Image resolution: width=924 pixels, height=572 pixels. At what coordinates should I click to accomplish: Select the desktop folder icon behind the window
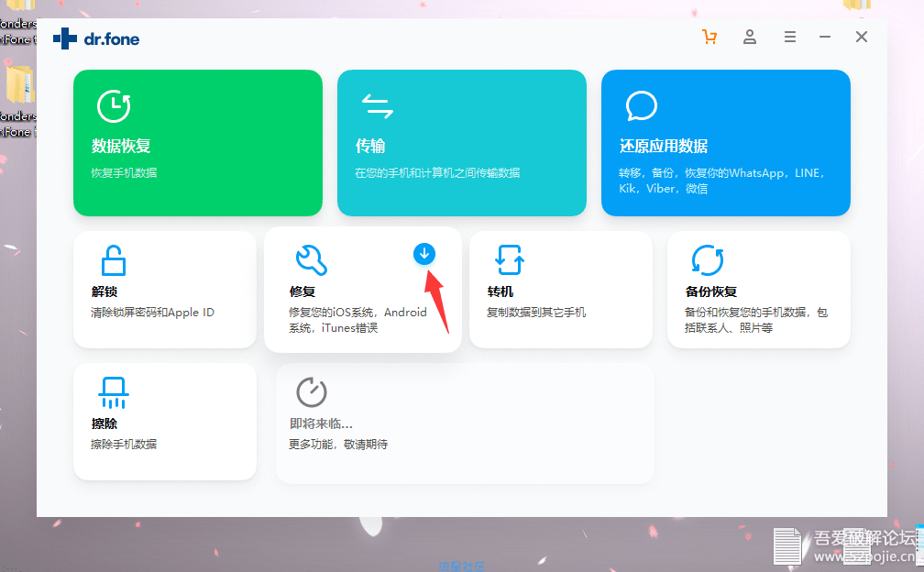point(20,85)
